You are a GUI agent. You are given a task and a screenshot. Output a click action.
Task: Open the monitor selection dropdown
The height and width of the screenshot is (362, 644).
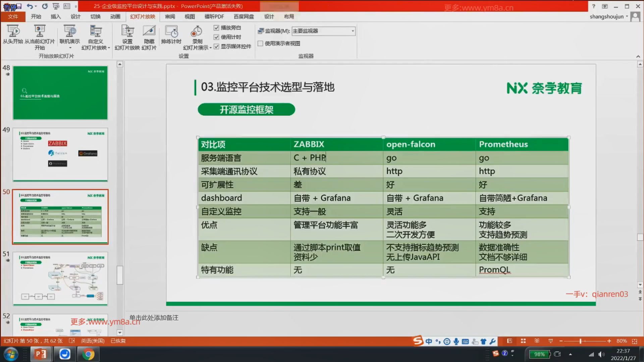click(x=353, y=31)
